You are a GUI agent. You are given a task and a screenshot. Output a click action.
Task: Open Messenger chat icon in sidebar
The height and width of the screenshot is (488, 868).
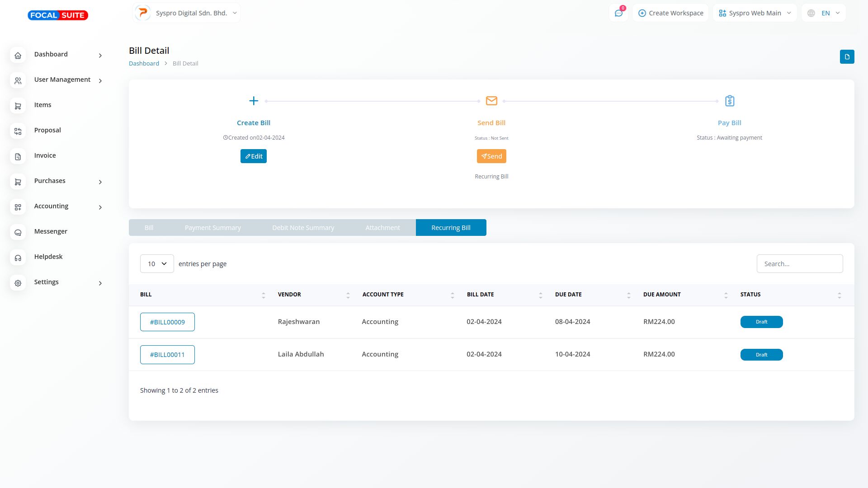(x=18, y=232)
